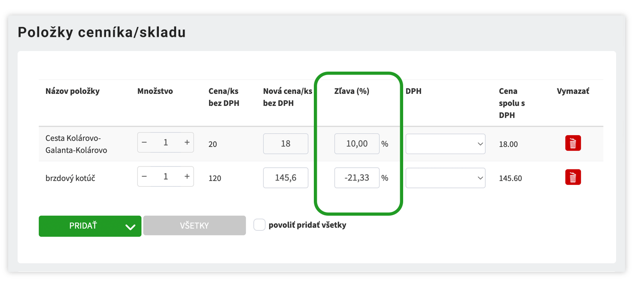Click the grey VŠETKY button
This screenshot has height=289, width=644.
[194, 226]
